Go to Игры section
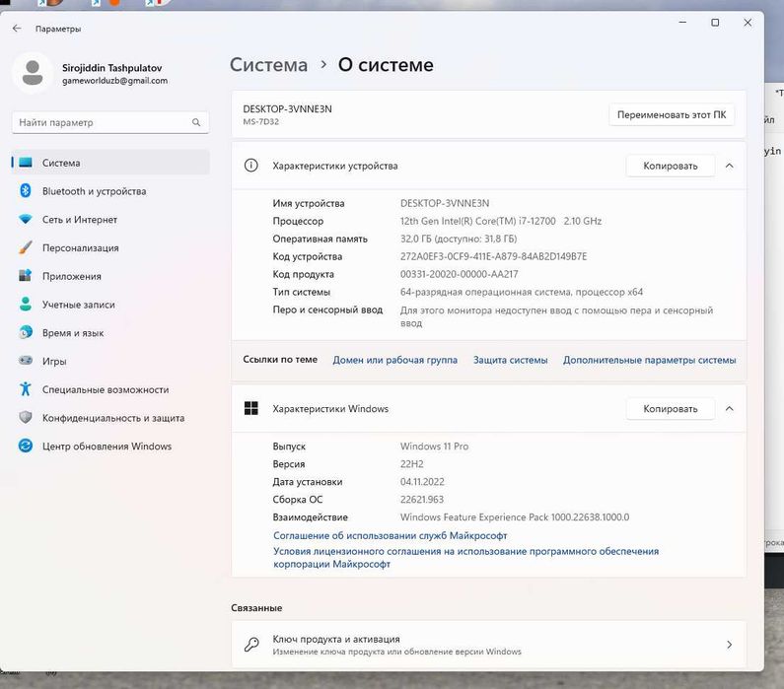 tap(110, 361)
